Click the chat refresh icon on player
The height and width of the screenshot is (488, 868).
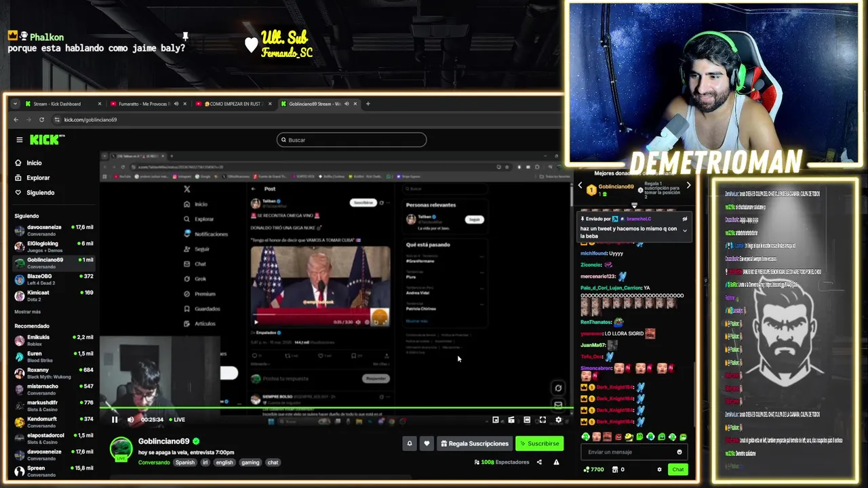(x=558, y=388)
